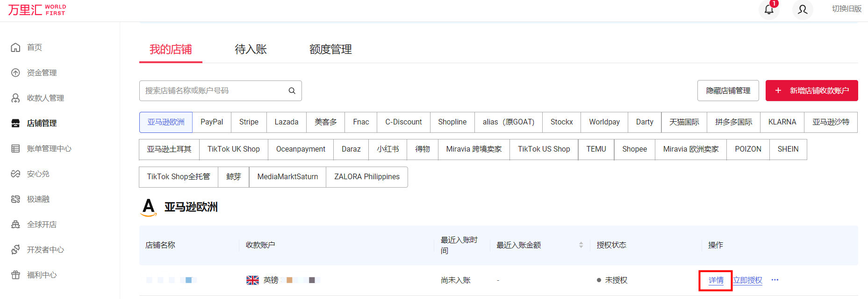Click the search magnifier icon
Image resolution: width=868 pixels, height=299 pixels.
coord(292,91)
